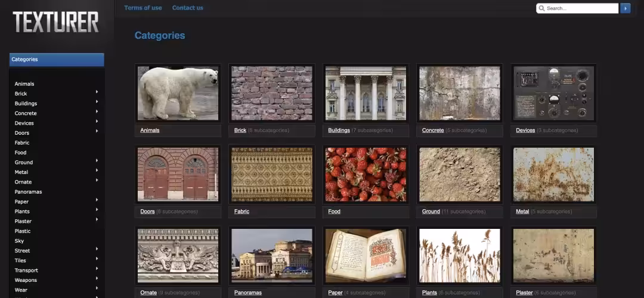Select Panoramas in the sidebar list
This screenshot has height=298, width=644.
point(28,192)
